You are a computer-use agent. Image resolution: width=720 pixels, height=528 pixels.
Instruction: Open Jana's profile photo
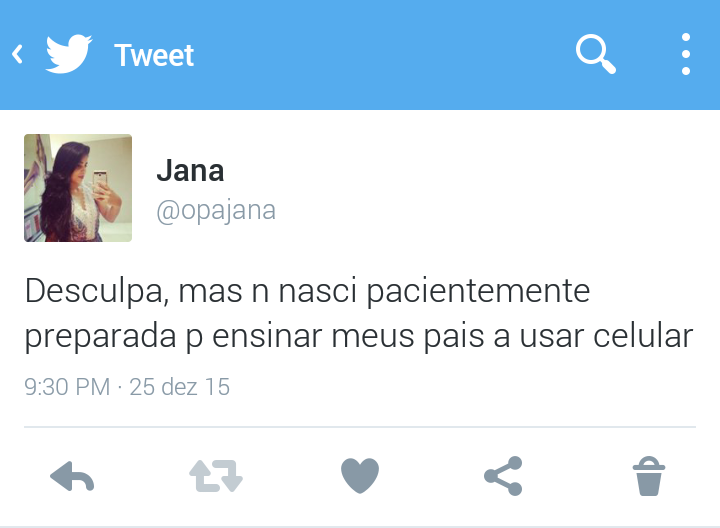(x=78, y=188)
